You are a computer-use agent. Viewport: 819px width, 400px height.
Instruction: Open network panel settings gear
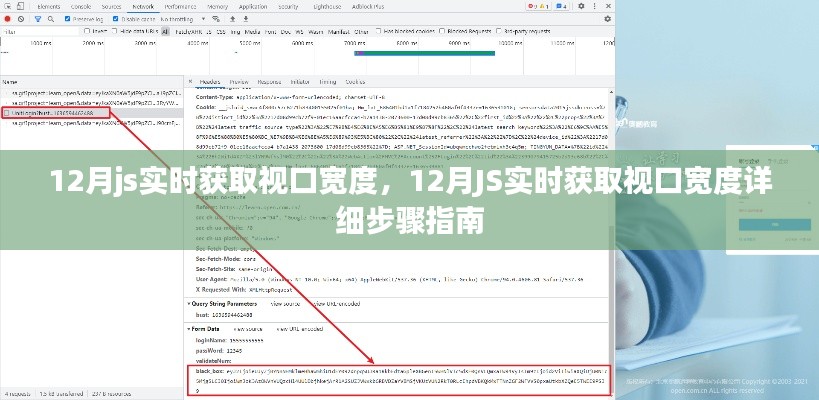click(x=607, y=19)
